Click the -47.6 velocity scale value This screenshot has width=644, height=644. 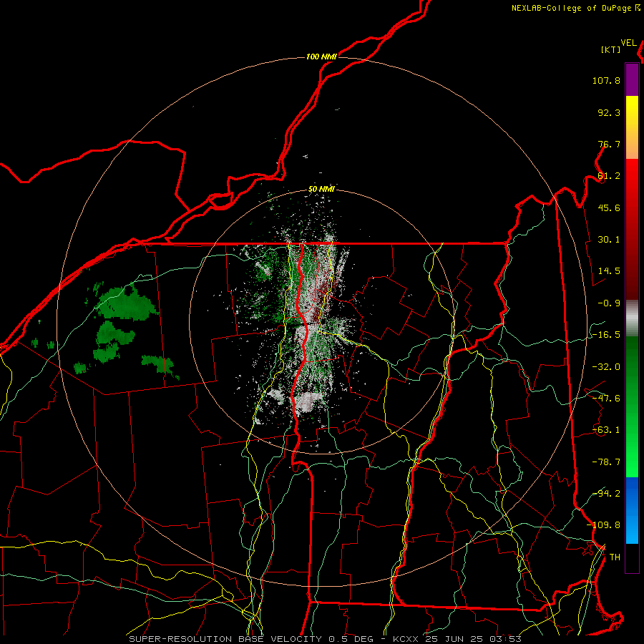coord(606,399)
